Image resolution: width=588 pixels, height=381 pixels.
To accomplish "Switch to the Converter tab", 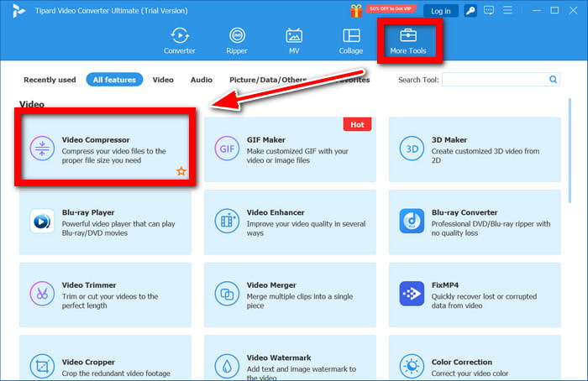I will (x=179, y=41).
